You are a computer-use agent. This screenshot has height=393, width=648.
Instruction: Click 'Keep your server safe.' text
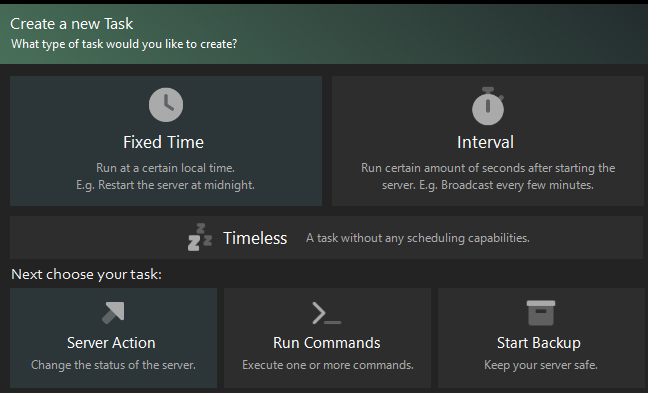pos(541,365)
